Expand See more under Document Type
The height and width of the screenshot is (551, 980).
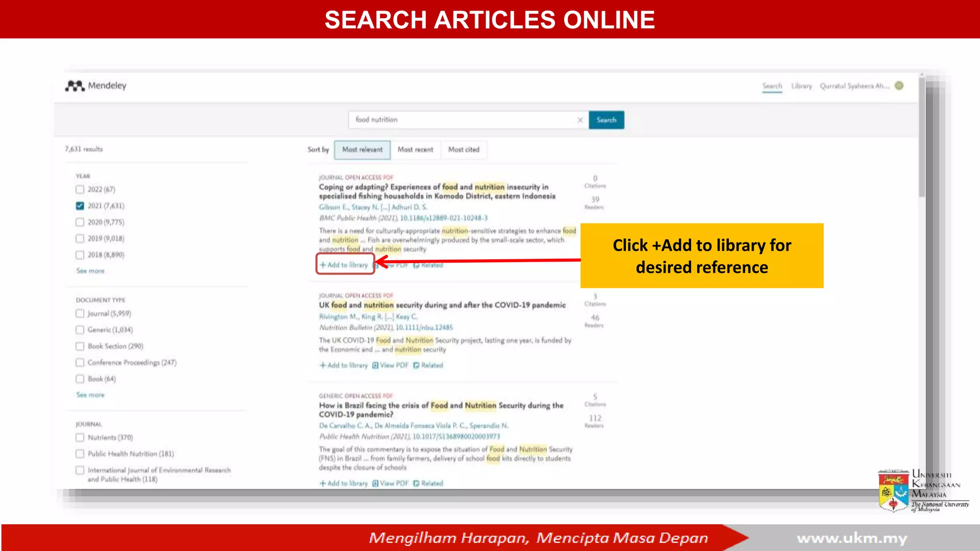tap(90, 395)
